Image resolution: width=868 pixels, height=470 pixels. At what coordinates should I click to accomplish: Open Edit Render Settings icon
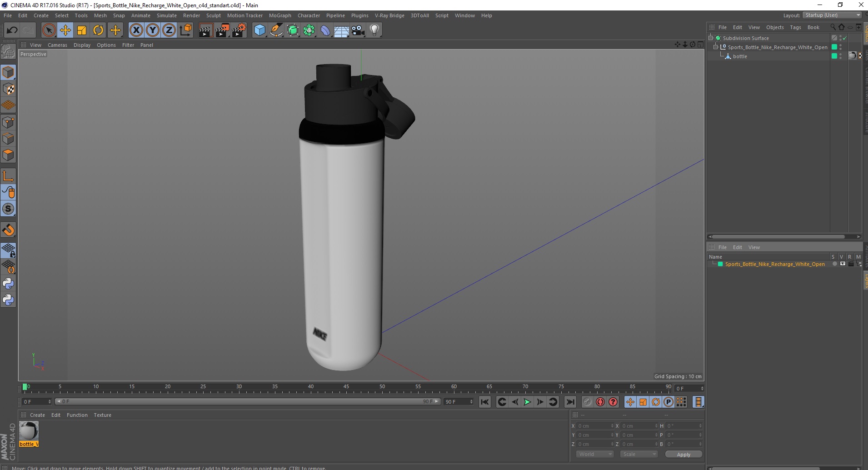point(239,30)
